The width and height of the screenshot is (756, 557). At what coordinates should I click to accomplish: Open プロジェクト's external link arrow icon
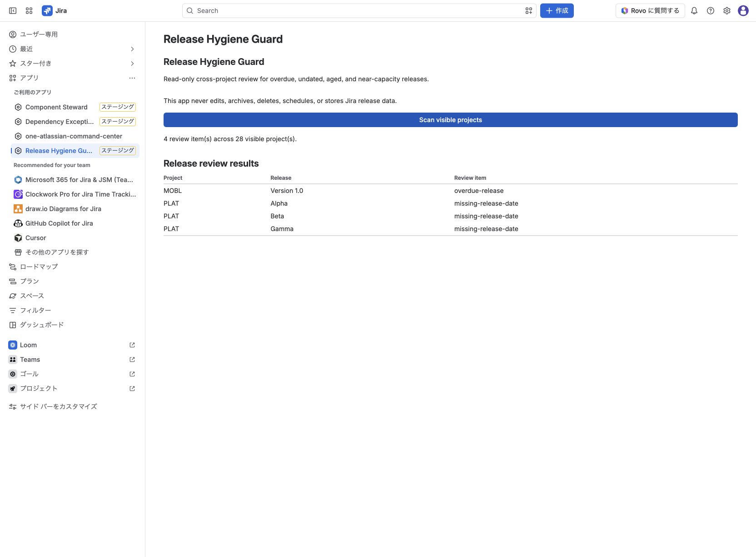click(132, 389)
